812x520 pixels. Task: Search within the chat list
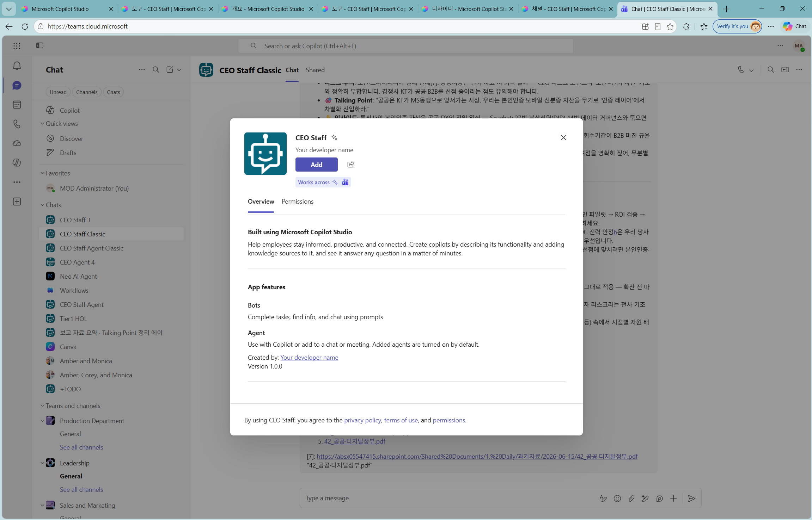(x=156, y=70)
